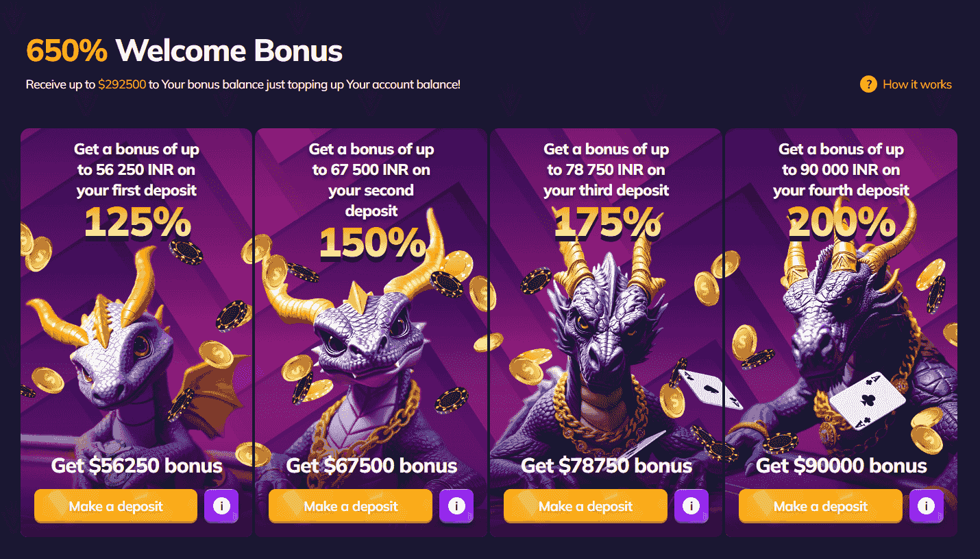
Task: Make a deposit for 125% bonus
Action: (116, 506)
